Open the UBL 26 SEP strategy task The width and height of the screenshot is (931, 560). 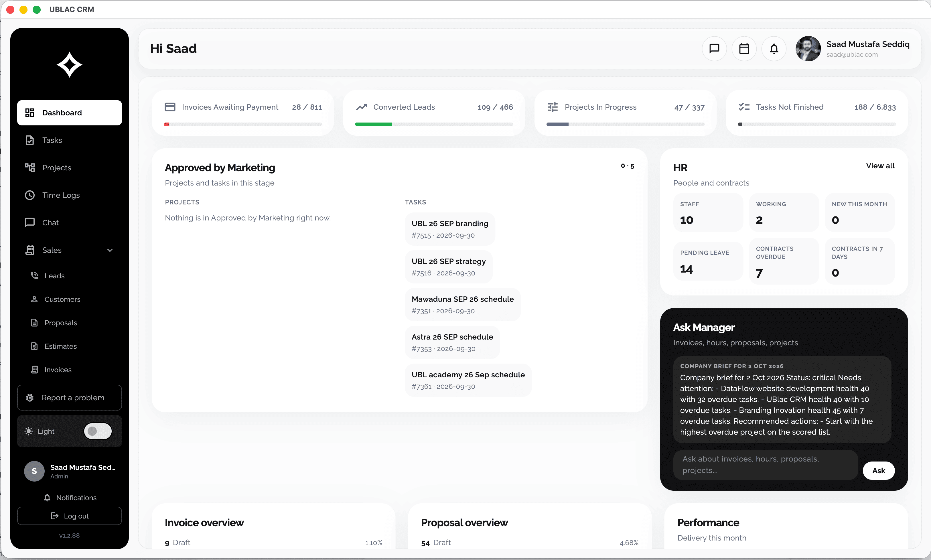(449, 267)
